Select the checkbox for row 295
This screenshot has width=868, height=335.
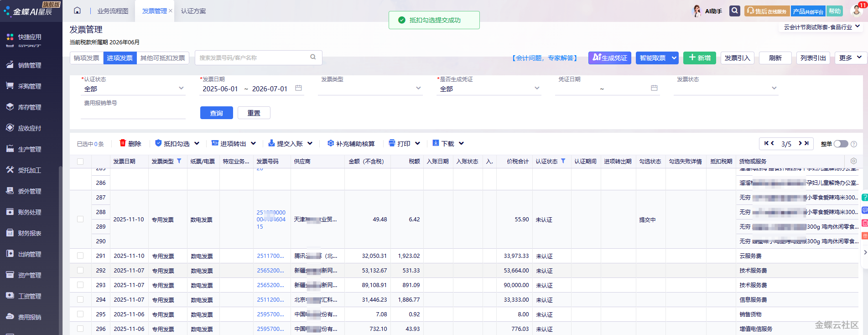pyautogui.click(x=80, y=314)
